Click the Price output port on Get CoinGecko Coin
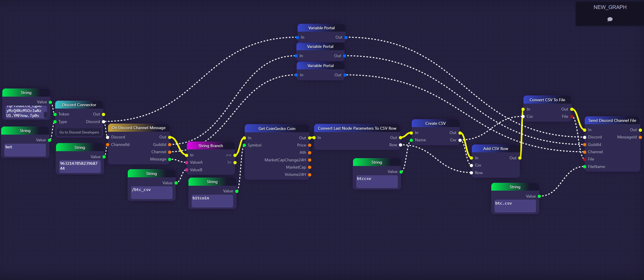 point(310,145)
